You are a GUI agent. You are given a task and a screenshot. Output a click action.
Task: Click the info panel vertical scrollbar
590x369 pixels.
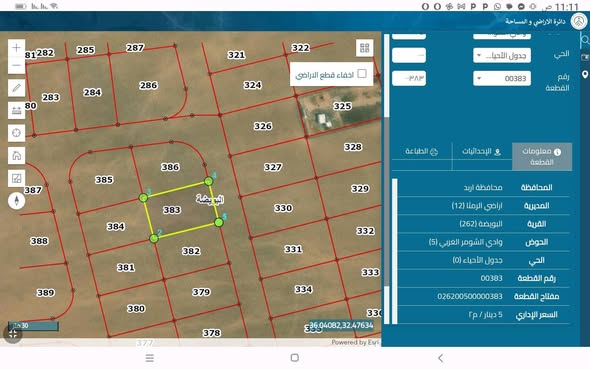pyautogui.click(x=394, y=251)
